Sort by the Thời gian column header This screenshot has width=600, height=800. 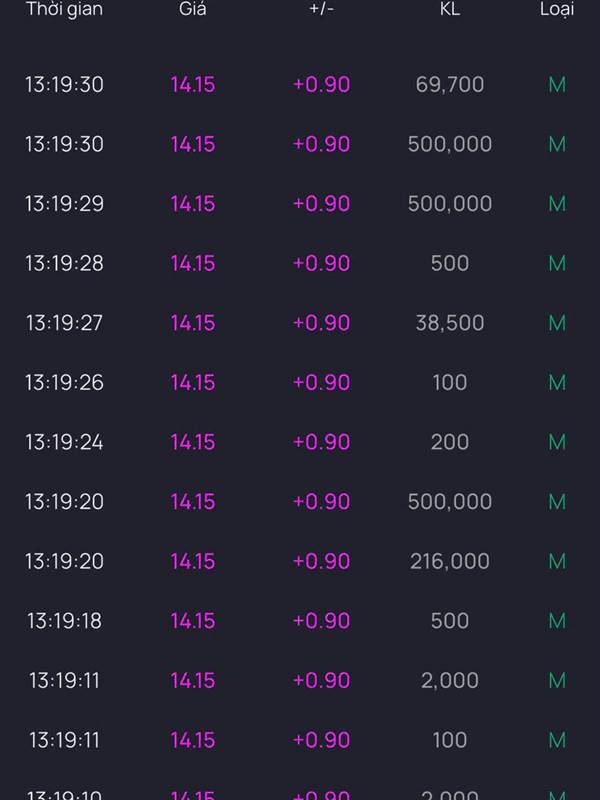[x=64, y=10]
